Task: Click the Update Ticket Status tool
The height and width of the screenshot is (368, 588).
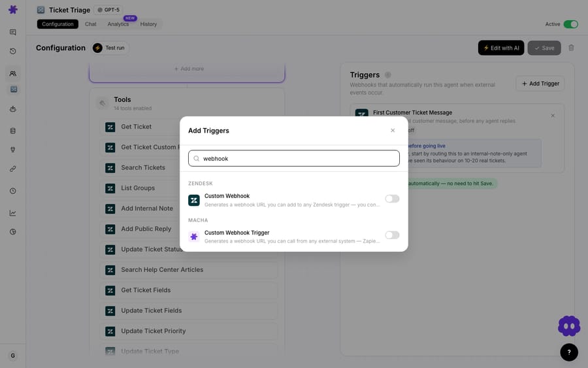Action: (x=140, y=250)
